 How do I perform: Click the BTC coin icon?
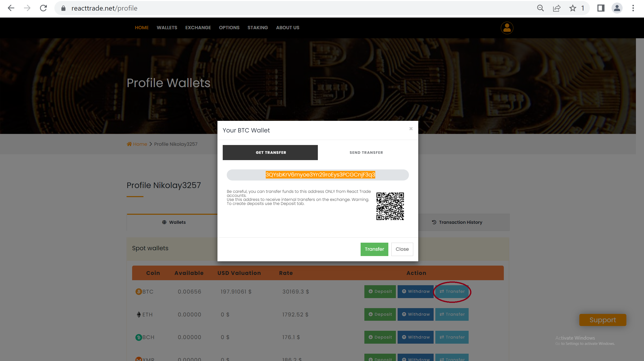139,292
